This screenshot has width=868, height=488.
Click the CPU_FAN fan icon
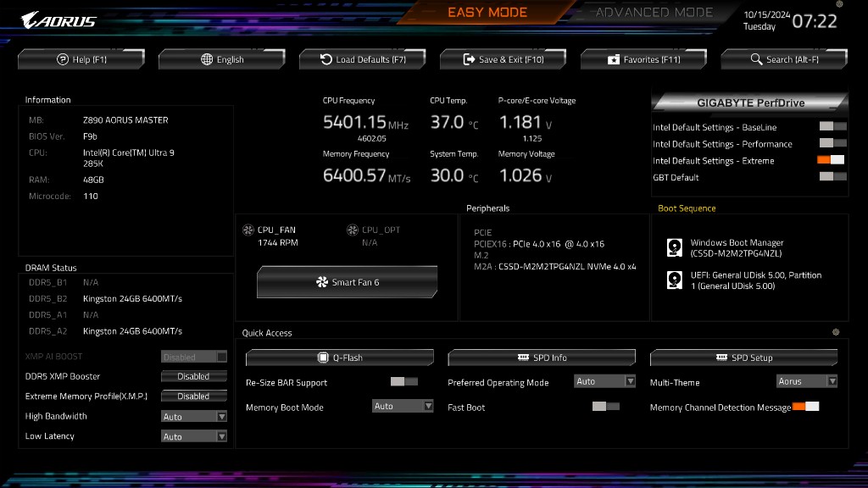248,230
